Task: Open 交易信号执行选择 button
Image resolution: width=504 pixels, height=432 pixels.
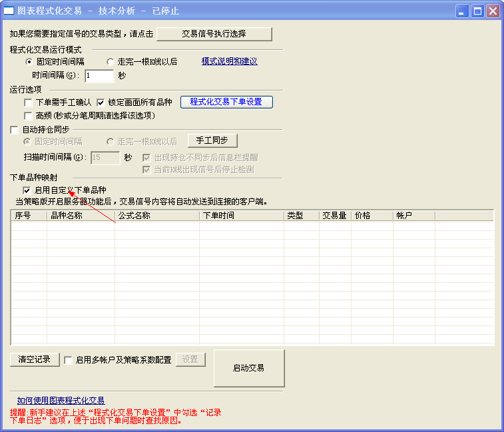Action: click(x=214, y=34)
